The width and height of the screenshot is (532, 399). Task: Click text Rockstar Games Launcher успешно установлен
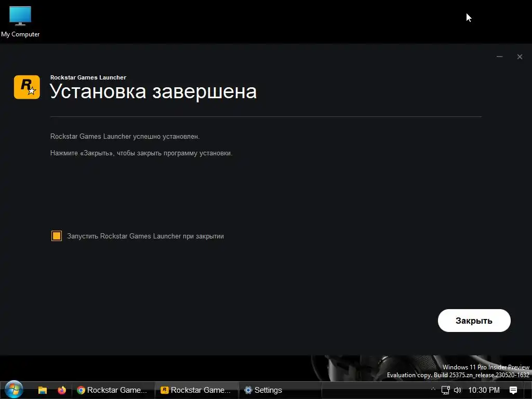tap(125, 137)
